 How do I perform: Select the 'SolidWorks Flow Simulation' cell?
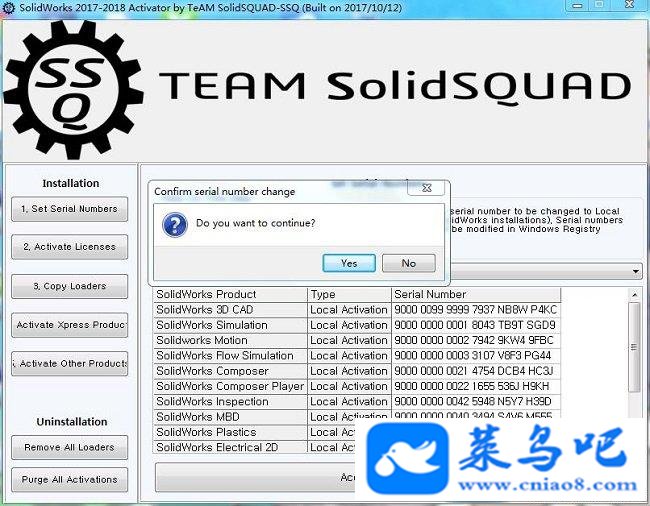(230, 356)
